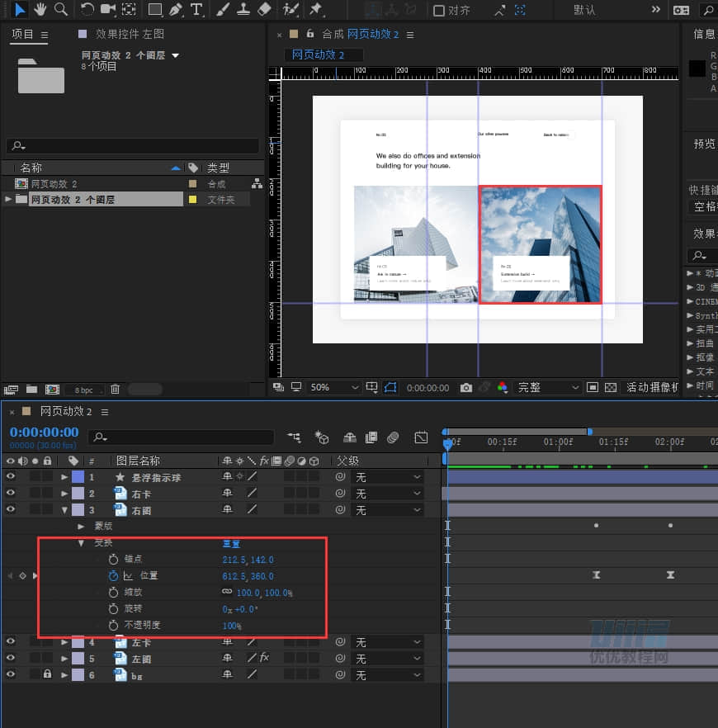Screen dimensions: 718x728
Task: Select the Puppet Pin tool
Action: coord(315,9)
